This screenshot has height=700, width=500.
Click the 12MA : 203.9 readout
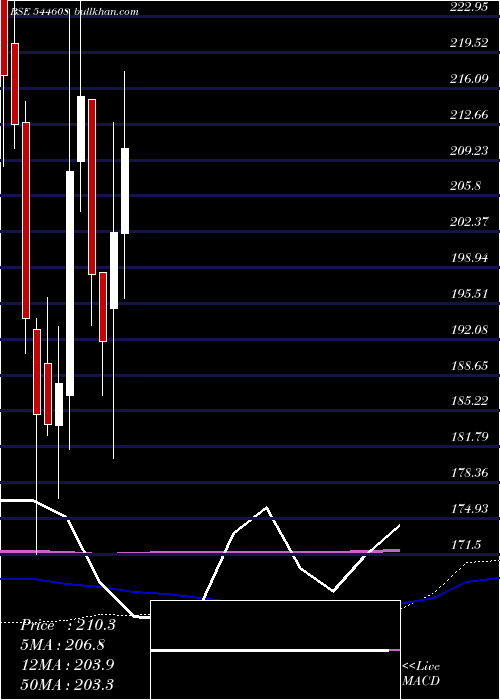point(68,665)
